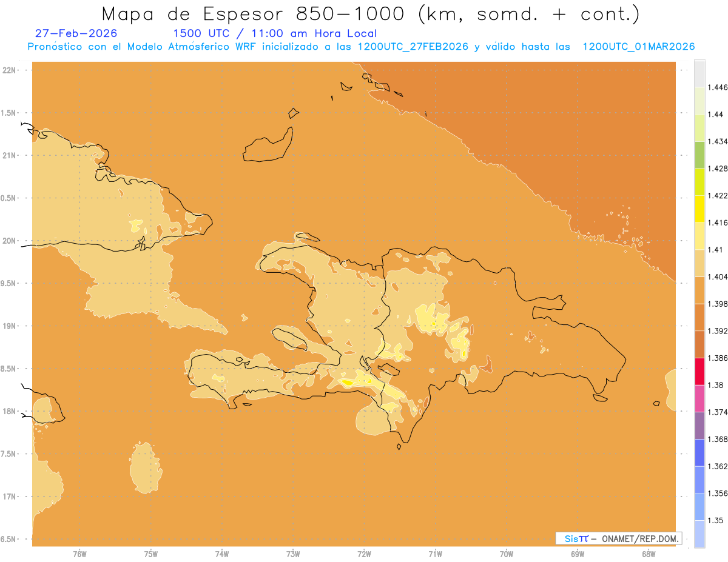Click the '72W' longitude label
Viewport: 728px width, 562px height.
point(364,554)
